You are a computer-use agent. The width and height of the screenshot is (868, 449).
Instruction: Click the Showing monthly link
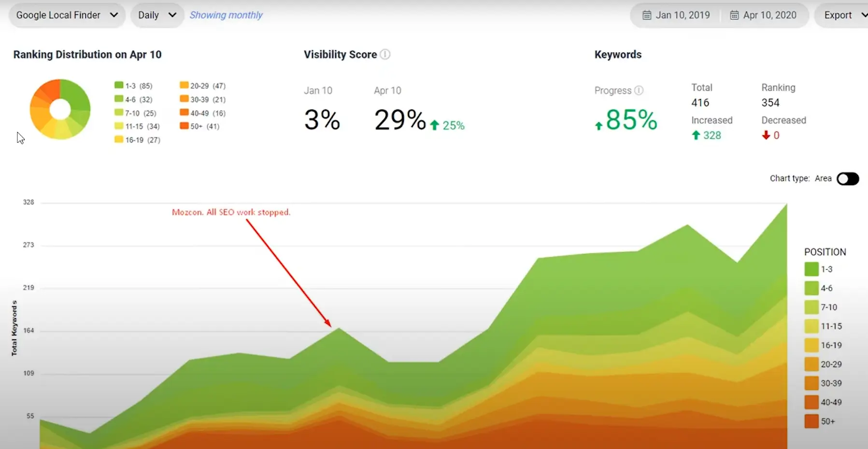click(x=226, y=15)
